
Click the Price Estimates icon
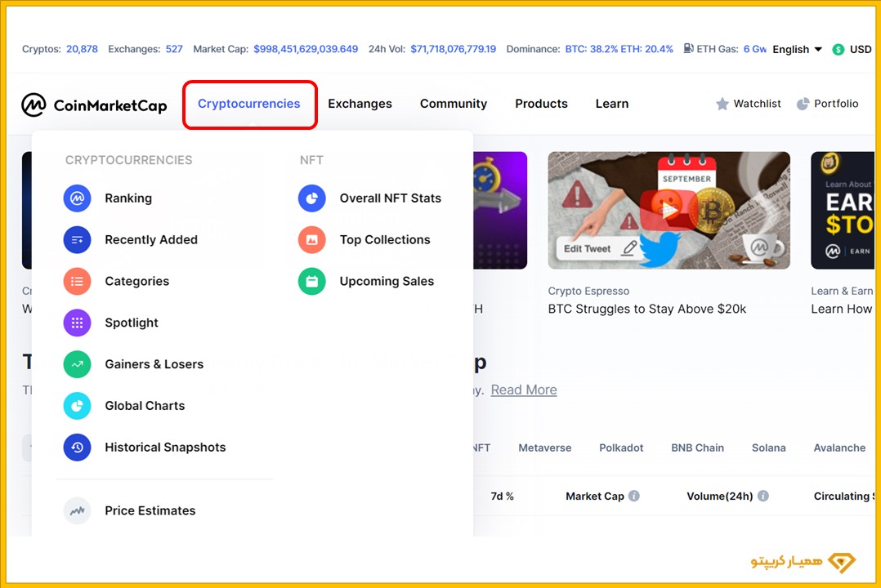[77, 511]
